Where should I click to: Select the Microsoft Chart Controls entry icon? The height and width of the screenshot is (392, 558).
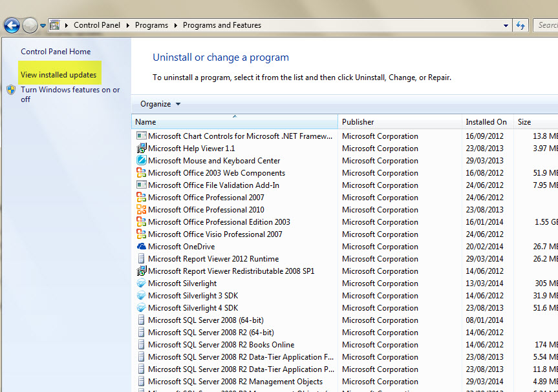click(141, 136)
